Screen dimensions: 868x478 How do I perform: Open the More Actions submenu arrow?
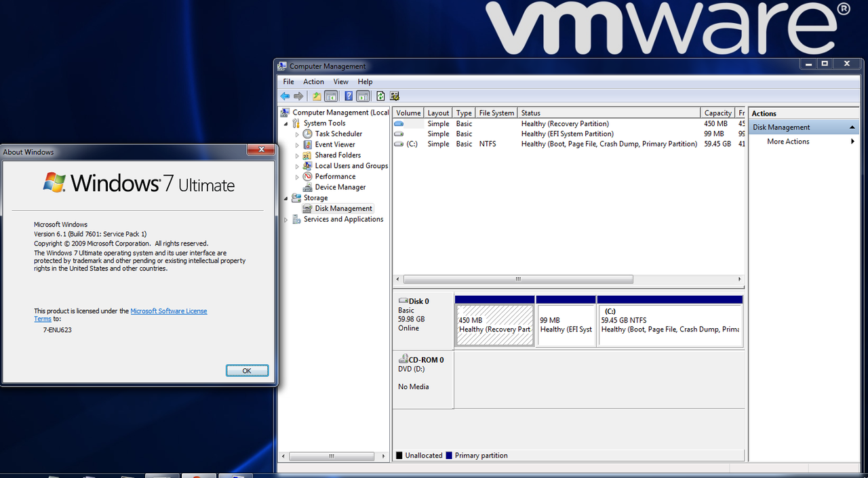853,142
